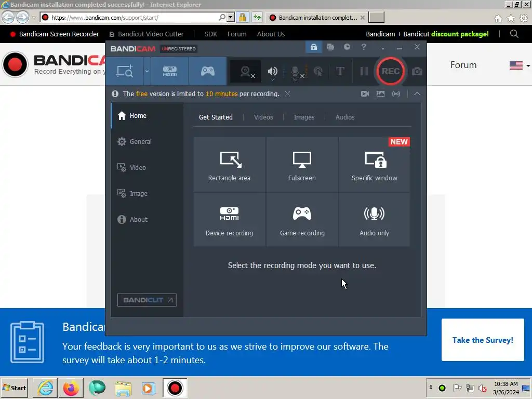Click IE refresh button

257,17
